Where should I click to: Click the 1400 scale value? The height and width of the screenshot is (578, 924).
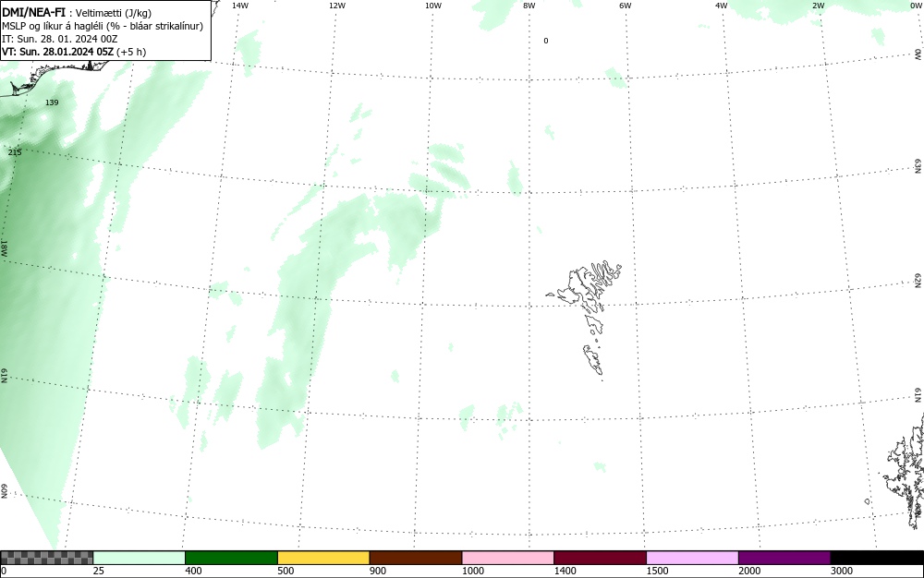click(x=565, y=571)
